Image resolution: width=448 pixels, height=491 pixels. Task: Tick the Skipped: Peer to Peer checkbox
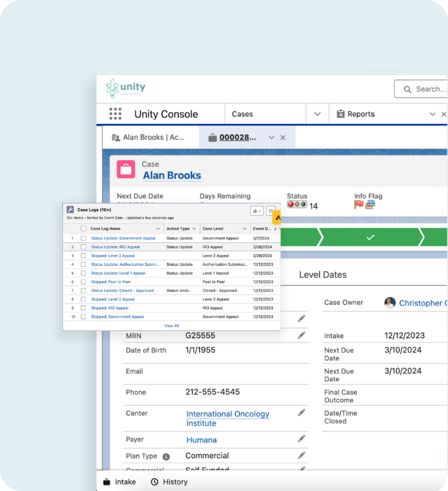click(x=83, y=282)
